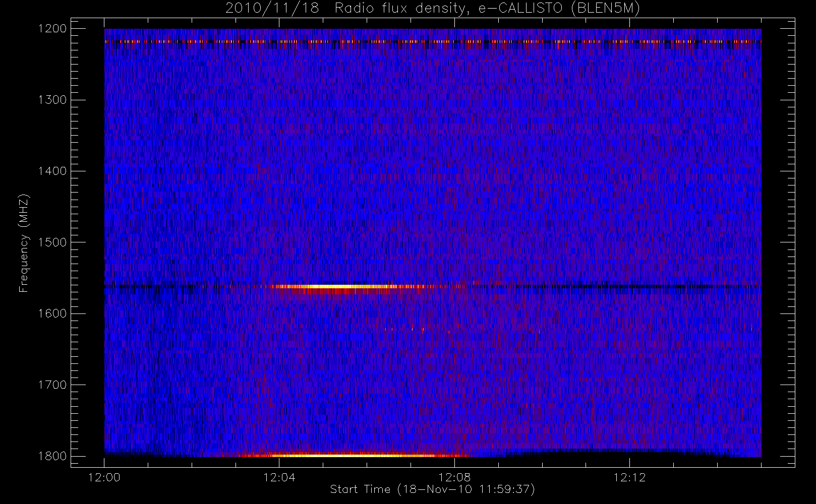
Task: Select the 1400 frequency axis label
Action: pos(52,171)
